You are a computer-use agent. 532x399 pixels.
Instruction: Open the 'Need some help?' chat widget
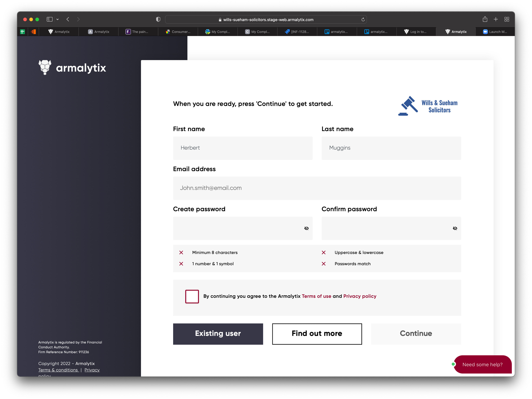(482, 364)
